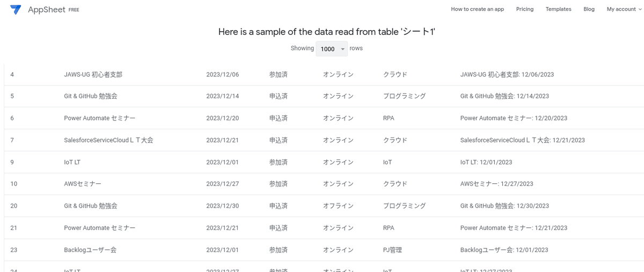The image size is (644, 272).
Task: Click date cell '2023/12/06'
Action: (222, 75)
